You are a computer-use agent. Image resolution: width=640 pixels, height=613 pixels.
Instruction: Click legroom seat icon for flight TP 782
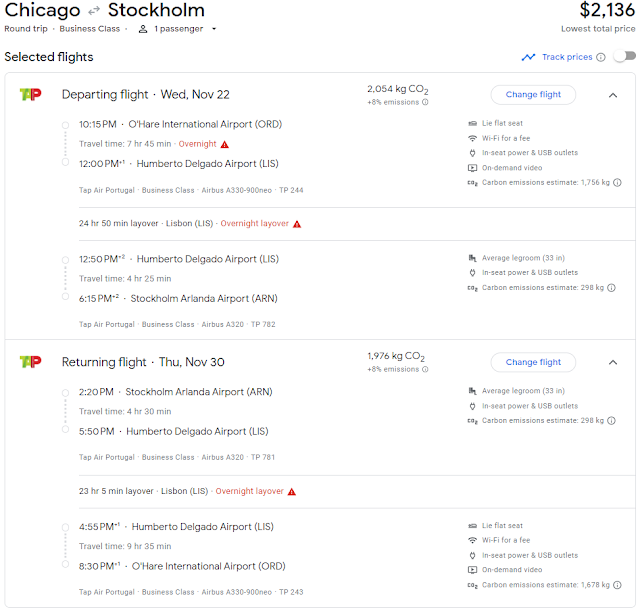point(472,258)
